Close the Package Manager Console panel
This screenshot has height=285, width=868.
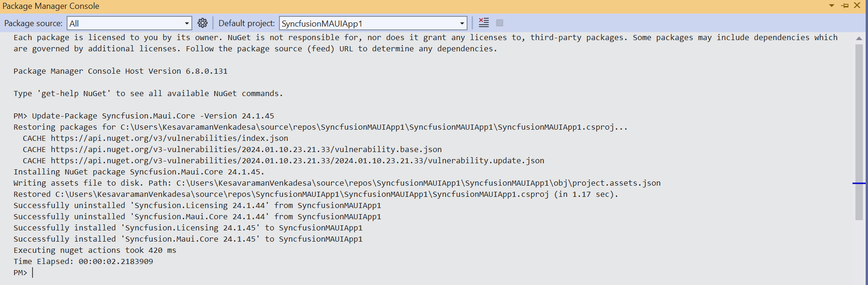[857, 6]
